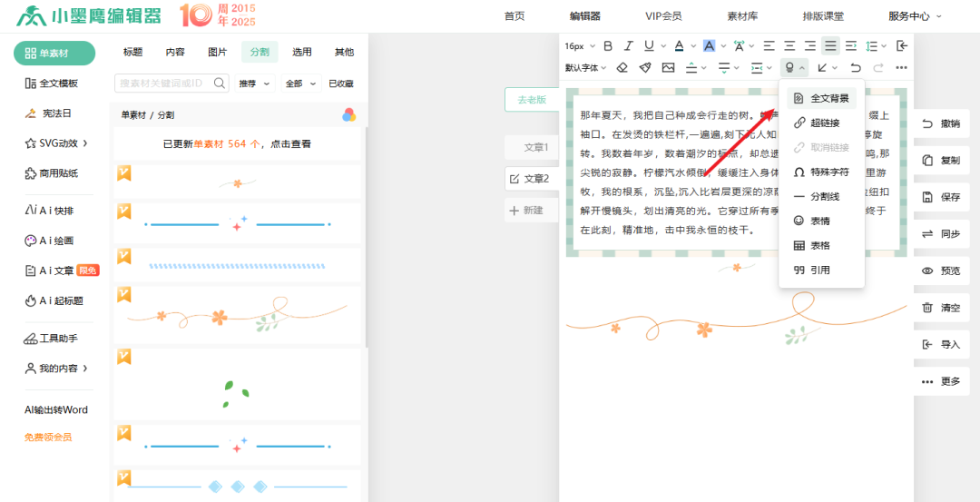980x502 pixels.
Task: Open the 默认字体 font dropdown
Action: pyautogui.click(x=585, y=67)
